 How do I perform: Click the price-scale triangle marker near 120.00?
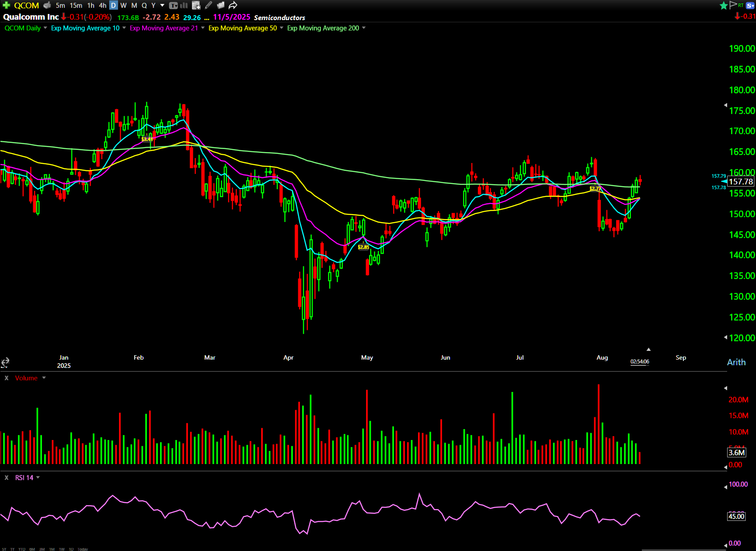[726, 337]
